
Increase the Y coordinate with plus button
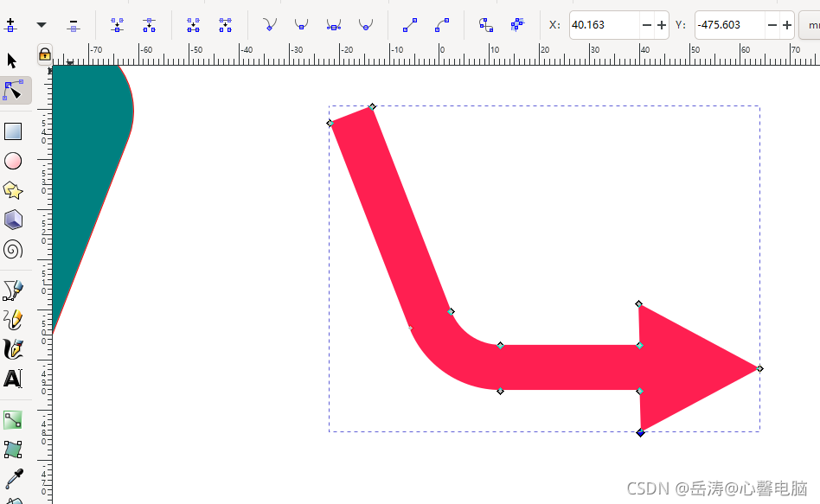click(x=787, y=24)
